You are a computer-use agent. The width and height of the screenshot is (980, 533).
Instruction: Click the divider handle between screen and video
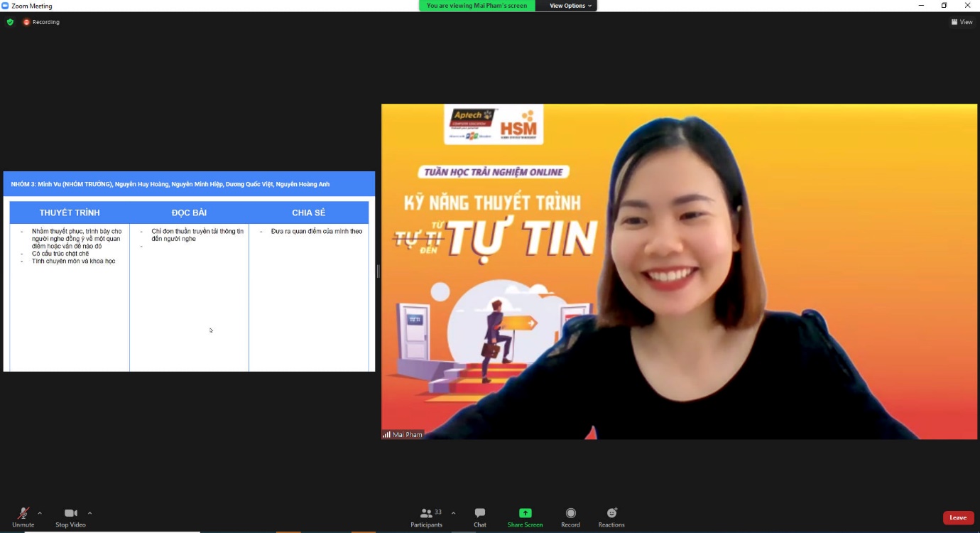[x=378, y=271]
